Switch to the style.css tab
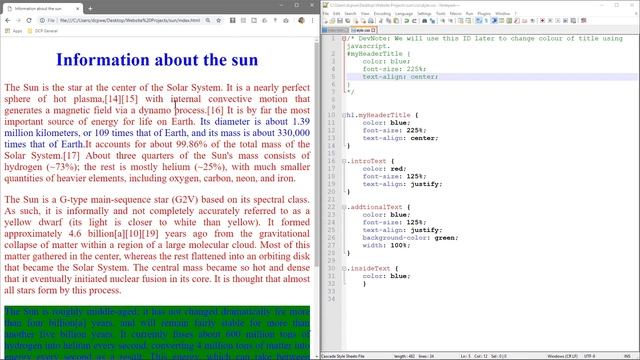 point(362,30)
